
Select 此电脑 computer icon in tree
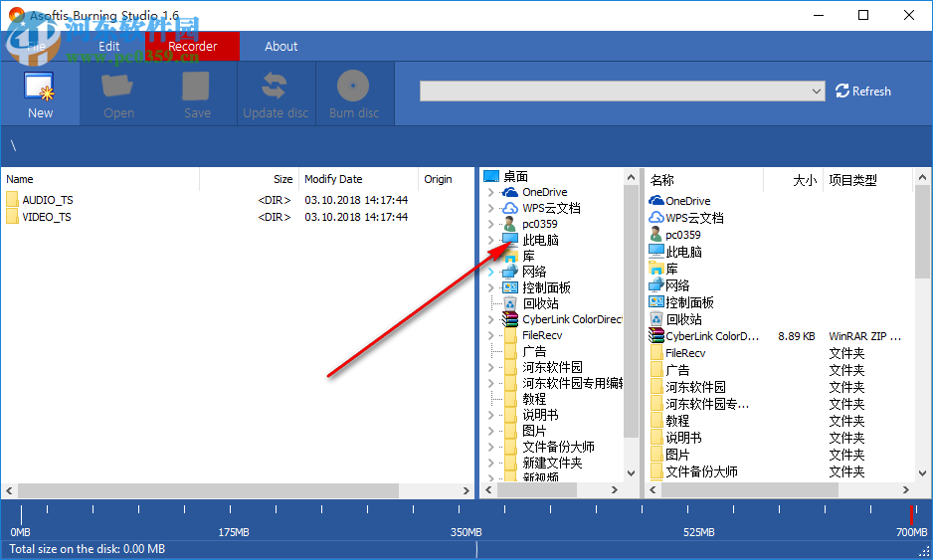point(510,240)
